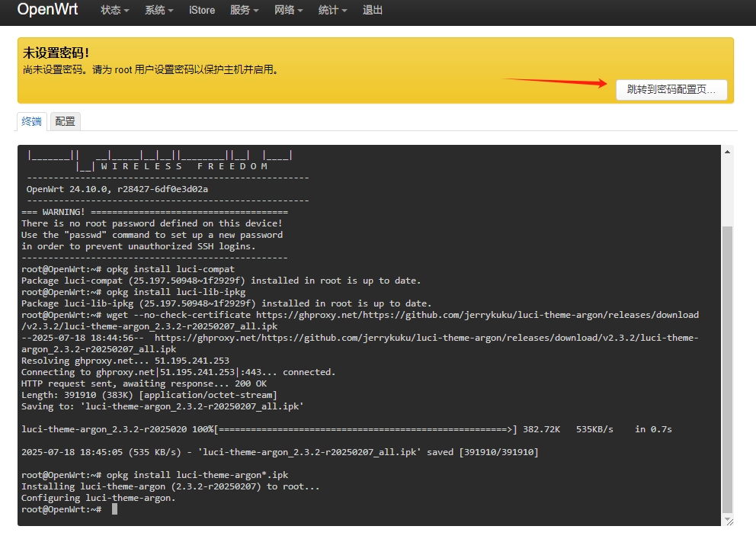The width and height of the screenshot is (756, 539).
Task: Expand the 网络 dropdown menu
Action: point(288,10)
